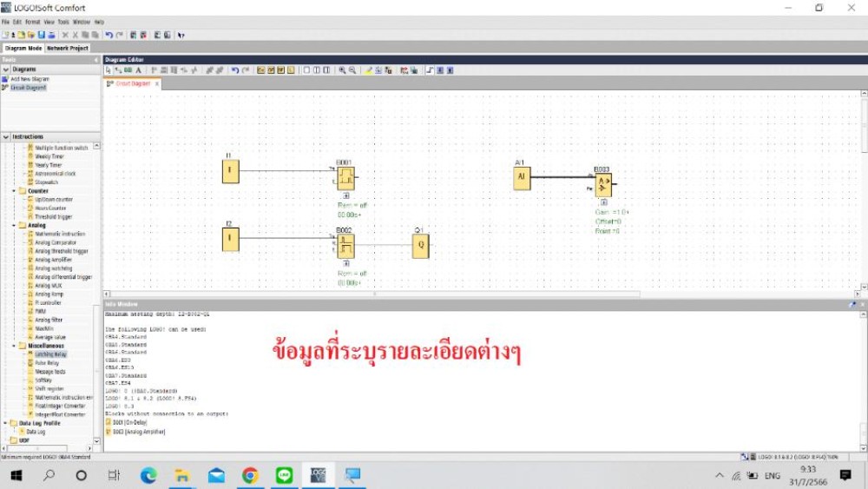Collapse the Tools panel with arrow
Viewport: 868px width, 489px height.
pyautogui.click(x=95, y=60)
